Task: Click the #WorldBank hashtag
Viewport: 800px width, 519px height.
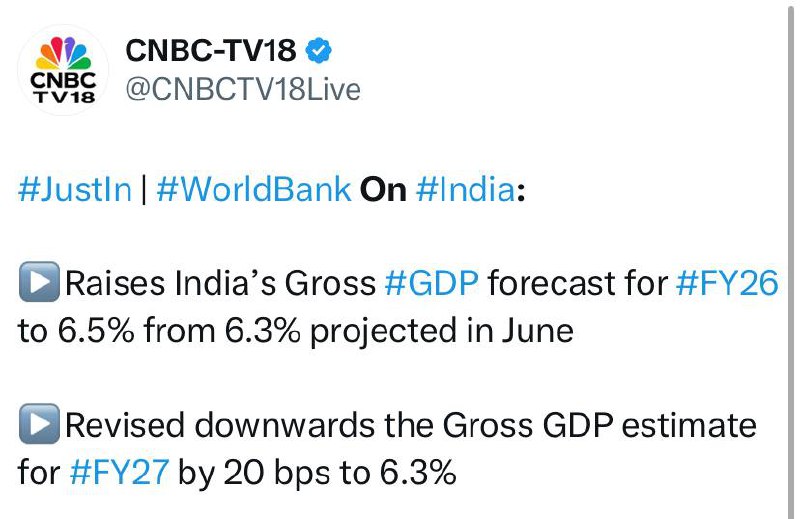Action: (253, 190)
